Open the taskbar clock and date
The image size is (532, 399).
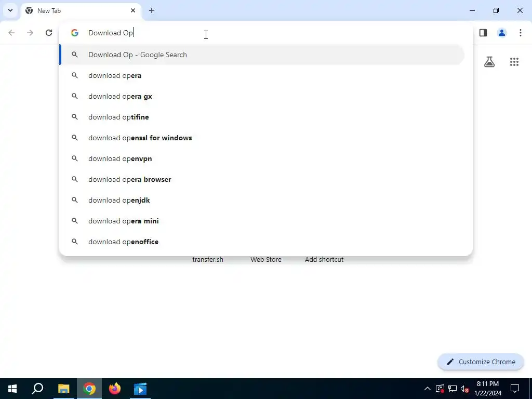tap(488, 389)
